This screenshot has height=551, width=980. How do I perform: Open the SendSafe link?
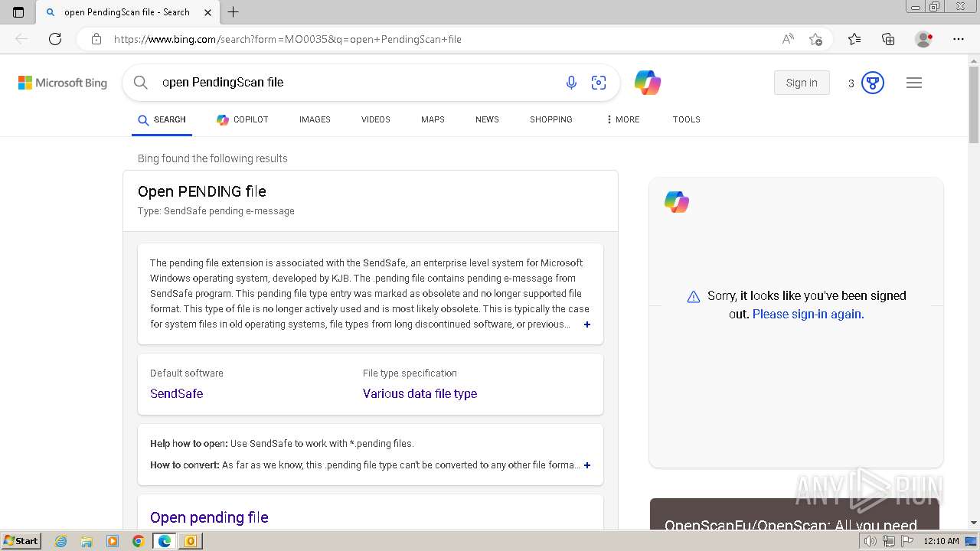[177, 393]
